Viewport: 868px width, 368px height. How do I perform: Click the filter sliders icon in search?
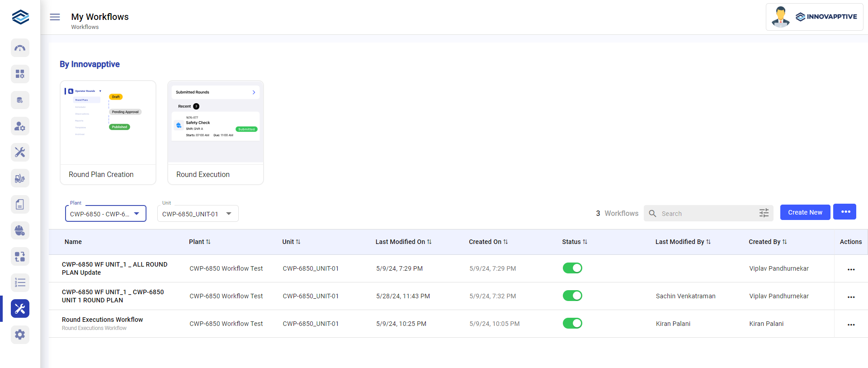[x=764, y=213]
